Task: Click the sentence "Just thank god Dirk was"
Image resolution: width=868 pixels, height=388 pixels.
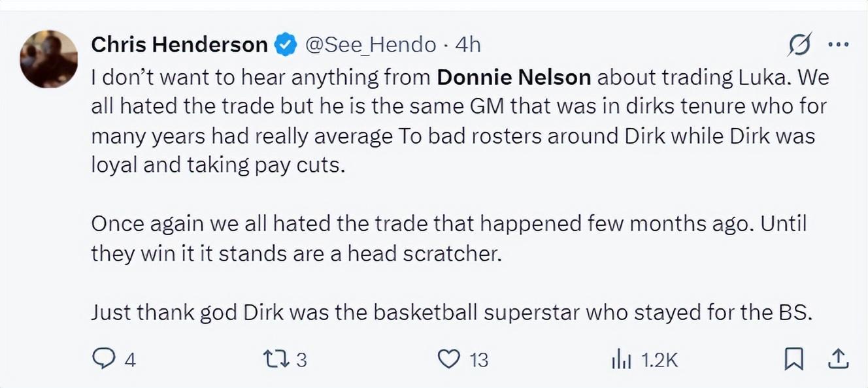Action: pyautogui.click(x=451, y=312)
